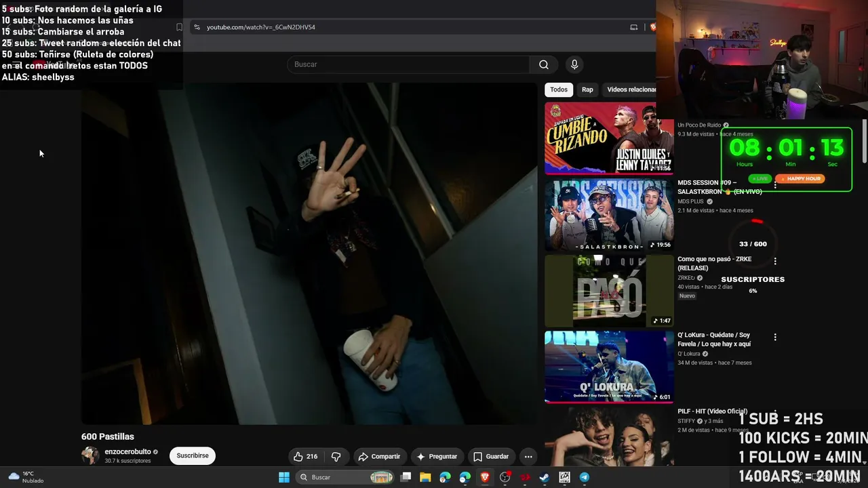Save the video with Guardar

(491, 456)
